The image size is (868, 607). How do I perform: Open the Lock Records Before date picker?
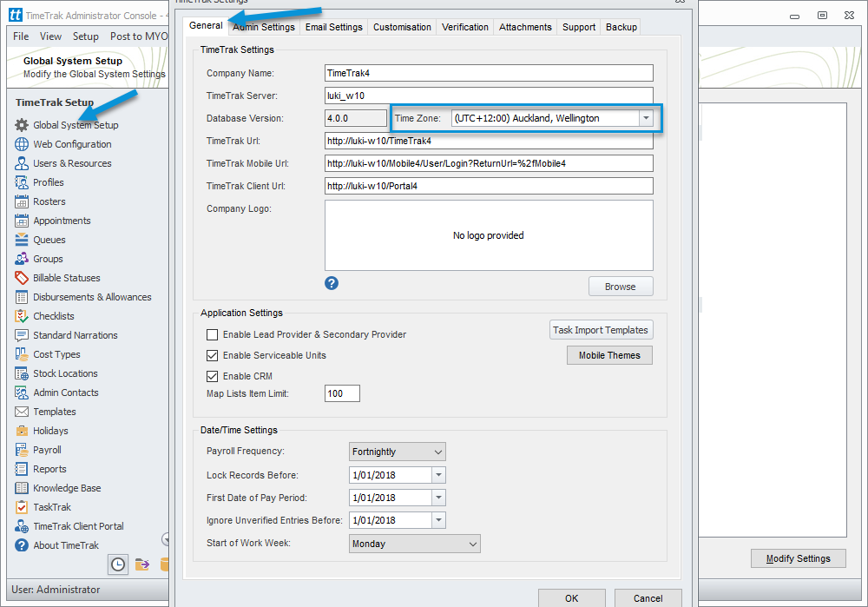[438, 475]
